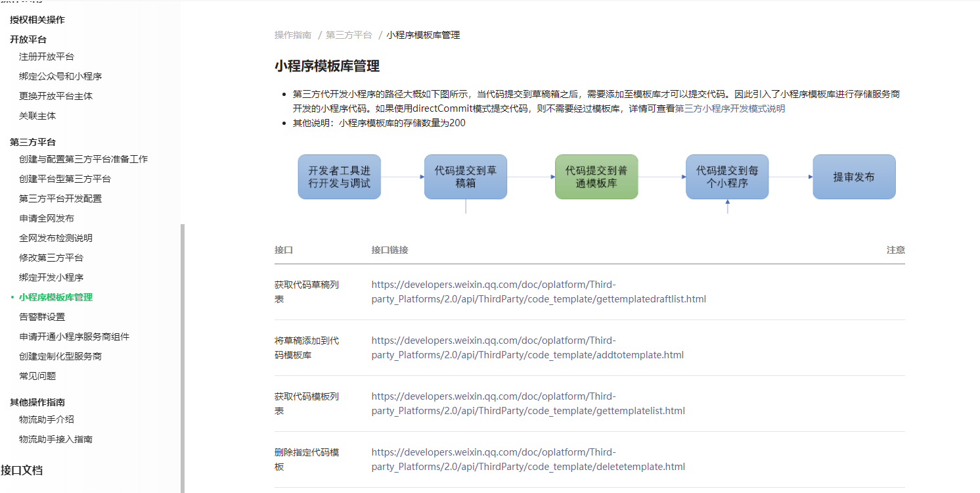Open 物流助手介绍 page
The height and width of the screenshot is (493, 980).
(x=47, y=419)
